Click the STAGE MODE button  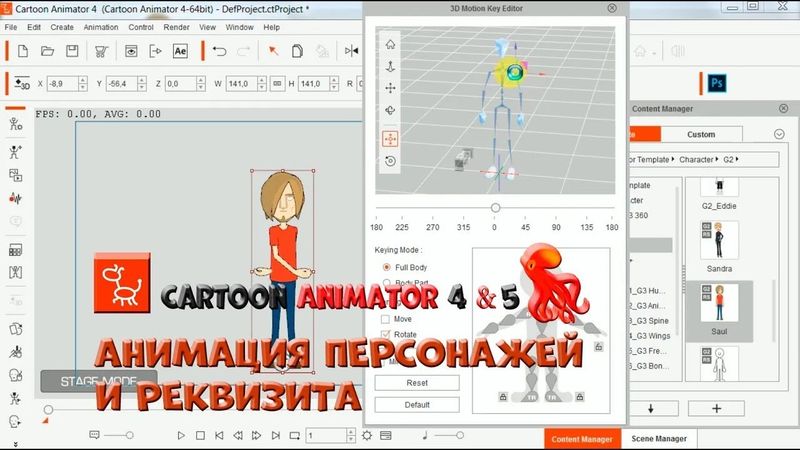[x=98, y=381]
